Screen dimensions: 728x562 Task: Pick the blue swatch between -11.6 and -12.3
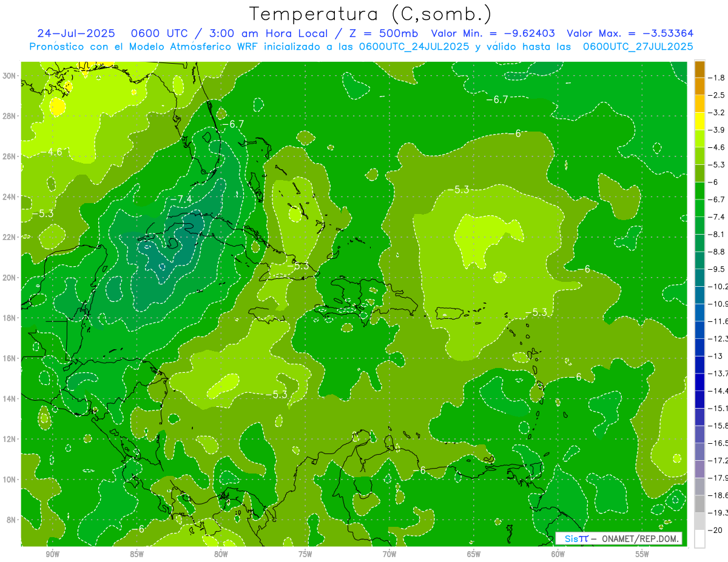pos(699,330)
